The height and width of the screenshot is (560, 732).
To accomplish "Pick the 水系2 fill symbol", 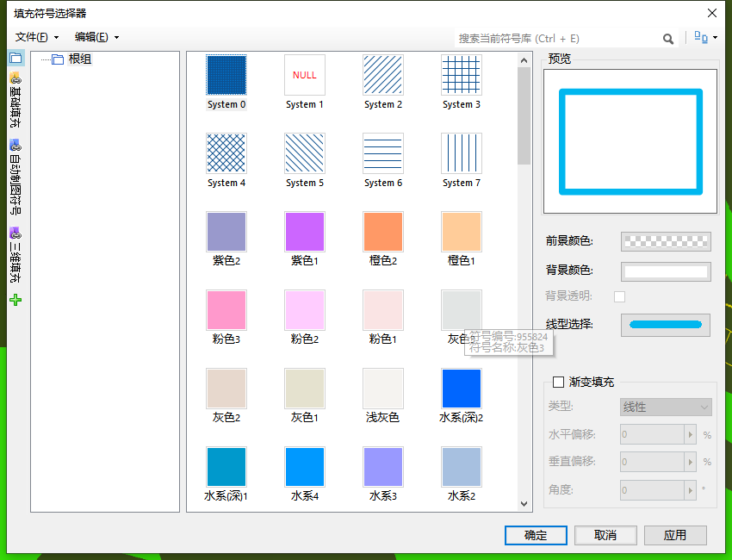I will click(x=462, y=468).
